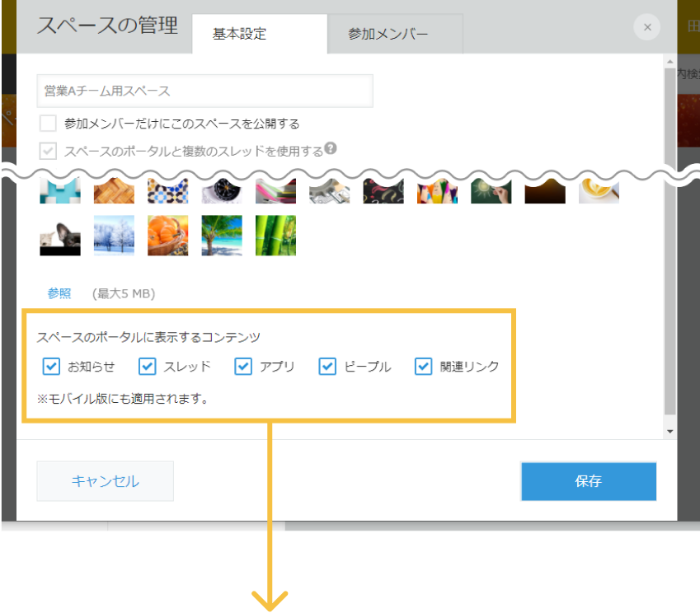Disable the ピープル portal content
This screenshot has height=613, width=700.
coord(327,366)
